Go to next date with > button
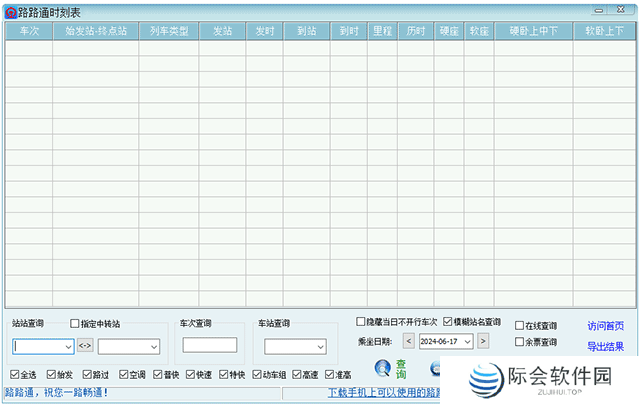Image resolution: width=640 pixels, height=406 pixels. point(483,341)
